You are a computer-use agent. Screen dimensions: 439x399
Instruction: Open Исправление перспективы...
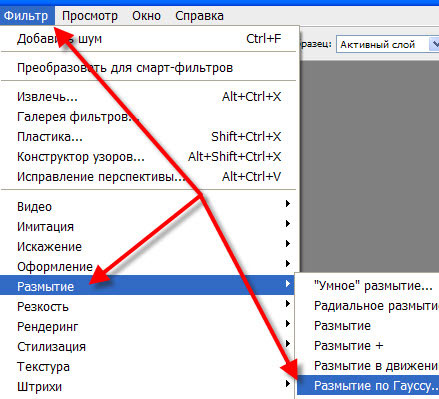tap(148, 177)
